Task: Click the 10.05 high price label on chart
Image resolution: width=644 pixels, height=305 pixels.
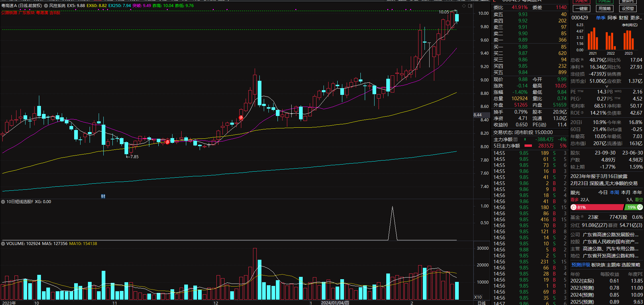Action: tap(444, 12)
